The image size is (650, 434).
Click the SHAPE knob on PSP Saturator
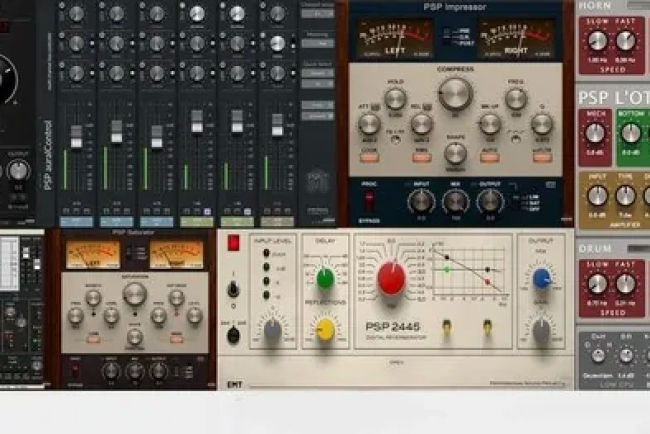pyautogui.click(x=135, y=337)
